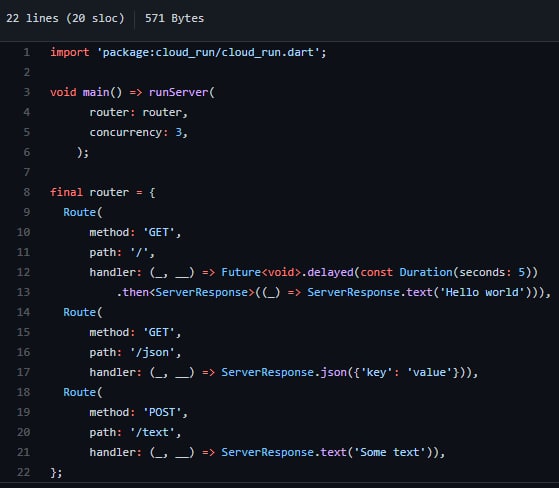
Task: Click the 'router: router,' argument line
Action: coord(138,112)
